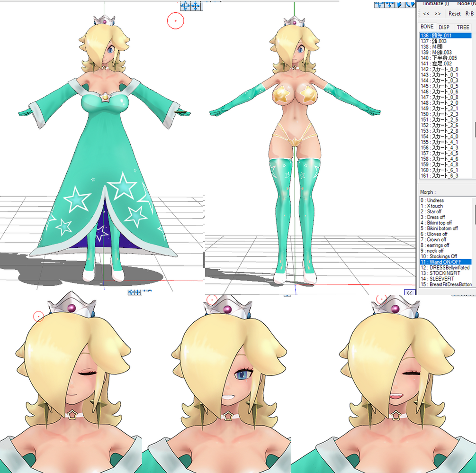Click the Reset button
The width and height of the screenshot is (476, 473).
pos(454,14)
